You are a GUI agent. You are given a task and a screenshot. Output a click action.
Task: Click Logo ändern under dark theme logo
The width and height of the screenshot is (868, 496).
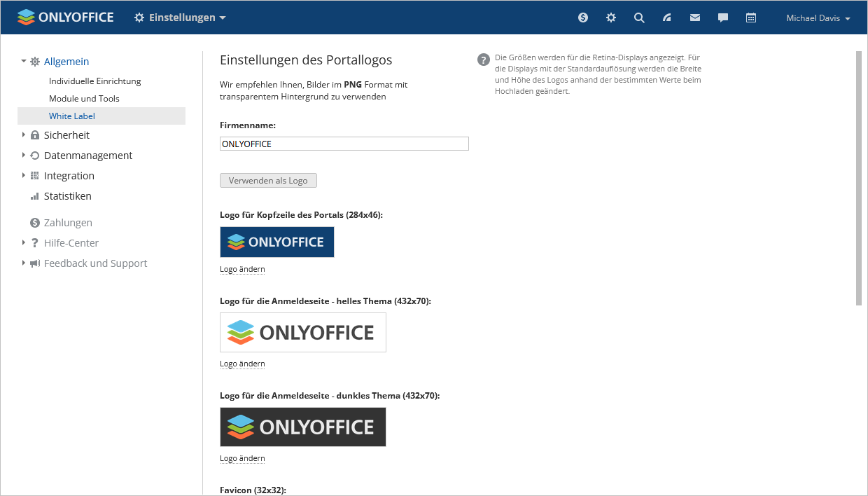point(242,458)
